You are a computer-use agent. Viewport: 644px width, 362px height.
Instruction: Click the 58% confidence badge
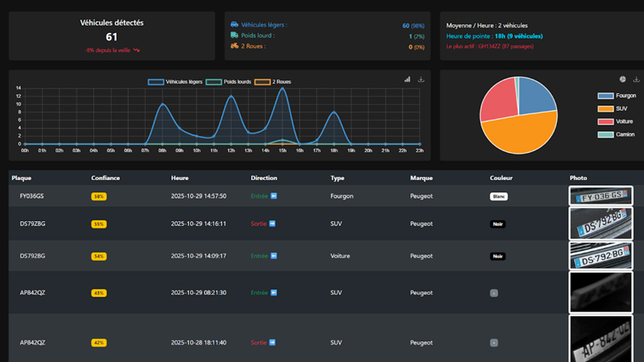tap(99, 196)
